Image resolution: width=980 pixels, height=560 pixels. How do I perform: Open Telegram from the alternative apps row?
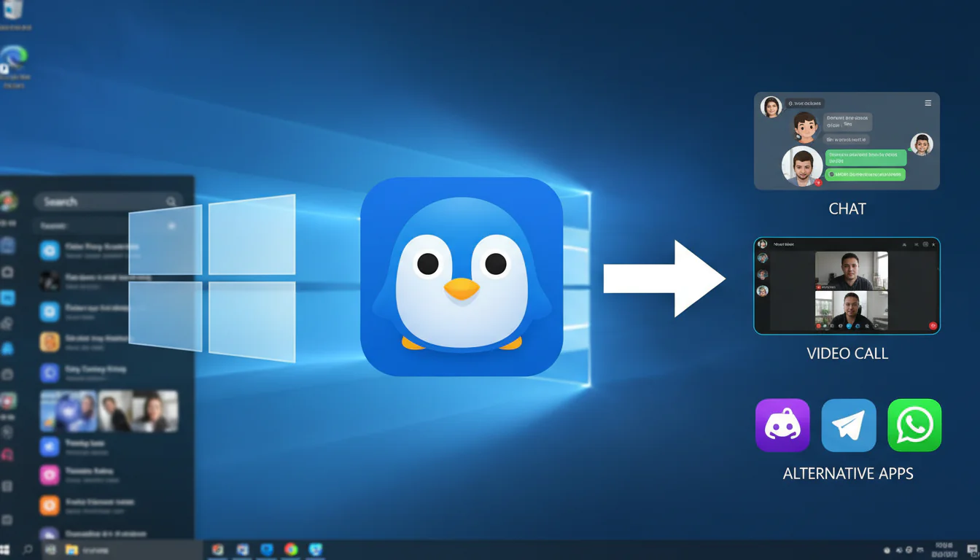(x=848, y=425)
